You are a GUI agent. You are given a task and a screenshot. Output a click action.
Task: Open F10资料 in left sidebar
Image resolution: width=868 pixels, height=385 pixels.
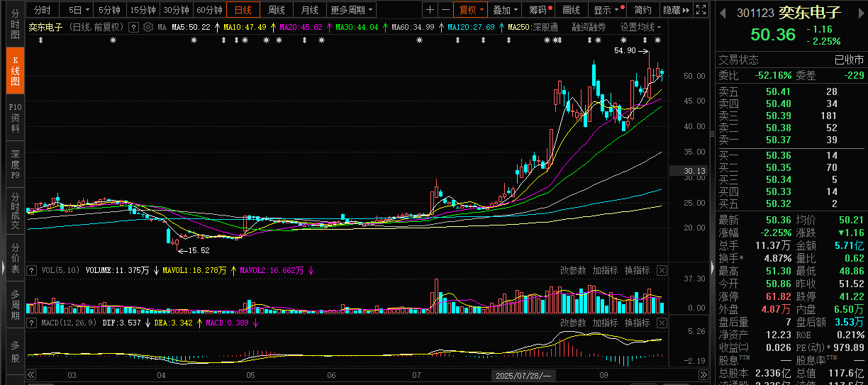coord(15,118)
